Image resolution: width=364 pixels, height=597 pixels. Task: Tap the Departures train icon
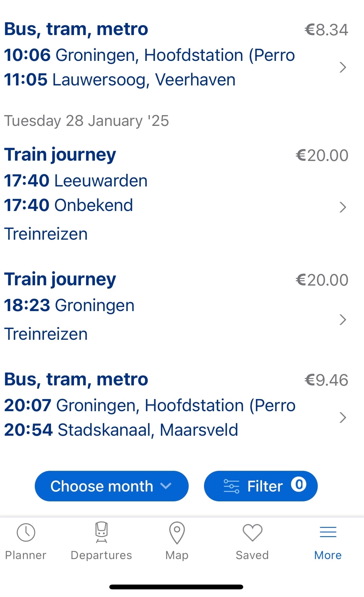(x=101, y=532)
